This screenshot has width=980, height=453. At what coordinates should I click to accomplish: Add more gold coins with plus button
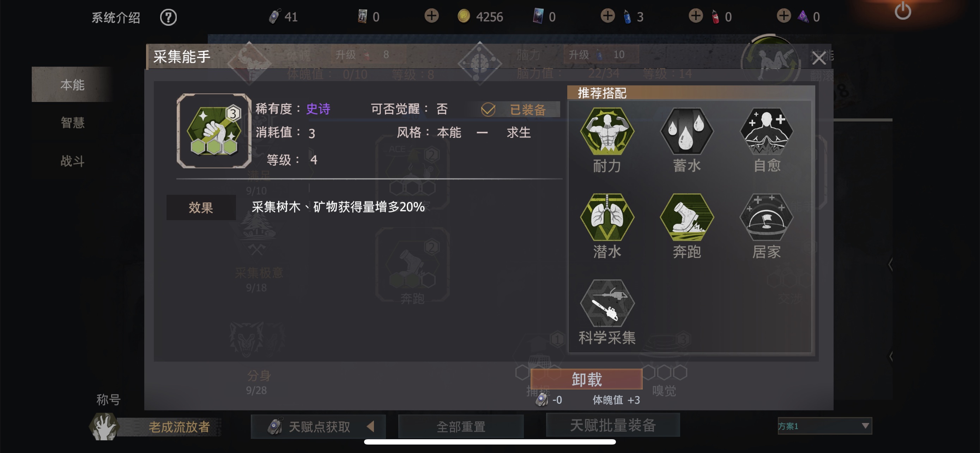click(431, 16)
